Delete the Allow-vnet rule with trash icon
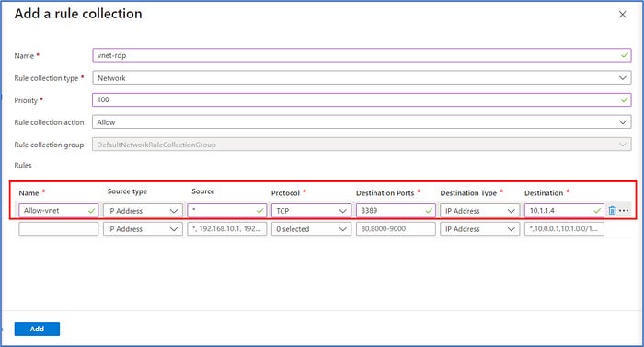644x347 pixels. coord(612,211)
